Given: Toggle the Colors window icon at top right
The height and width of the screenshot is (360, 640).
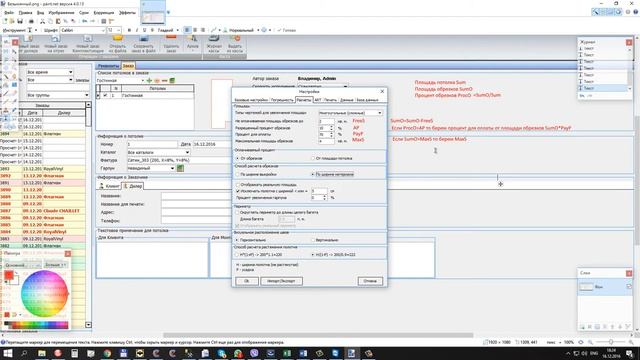Looking at the screenshot, I should [618, 12].
